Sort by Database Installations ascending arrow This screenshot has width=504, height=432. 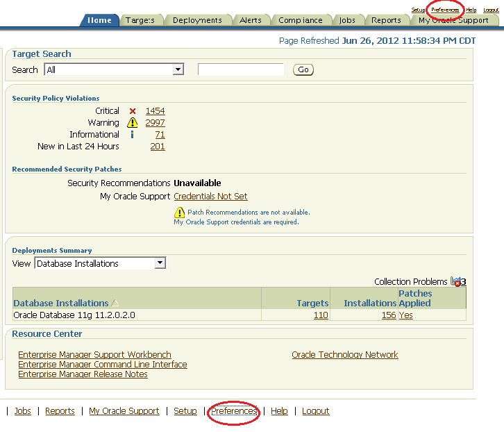point(115,303)
